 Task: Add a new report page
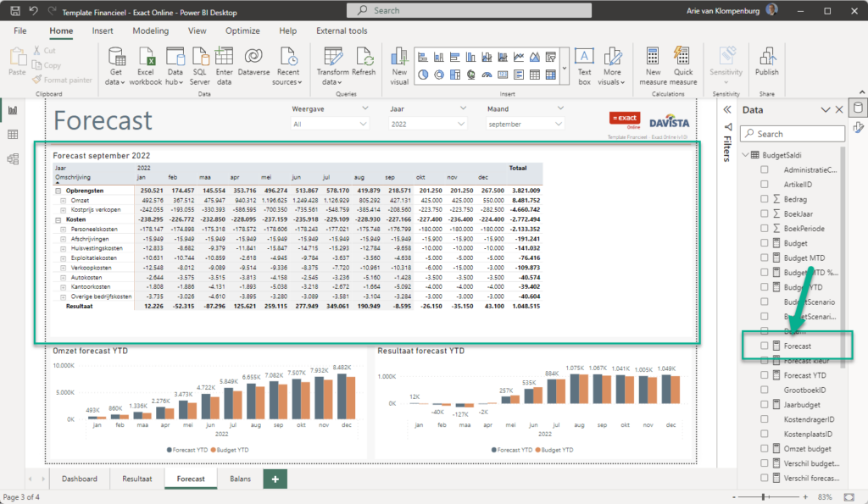point(274,479)
